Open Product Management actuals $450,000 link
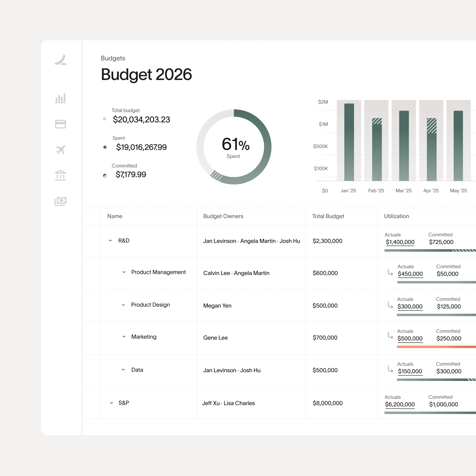This screenshot has width=476, height=476. coord(410,274)
